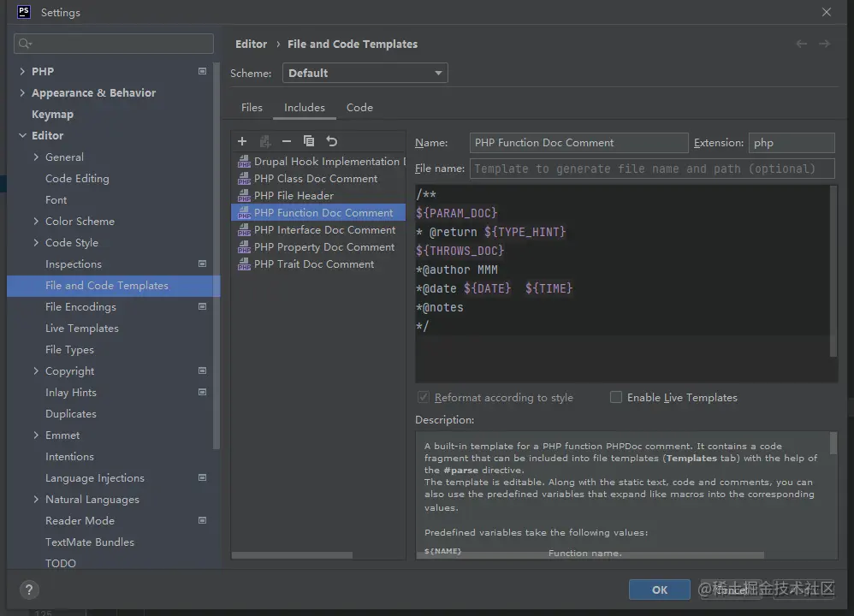The height and width of the screenshot is (616, 854).
Task: Click the settings search field
Action: click(120, 44)
